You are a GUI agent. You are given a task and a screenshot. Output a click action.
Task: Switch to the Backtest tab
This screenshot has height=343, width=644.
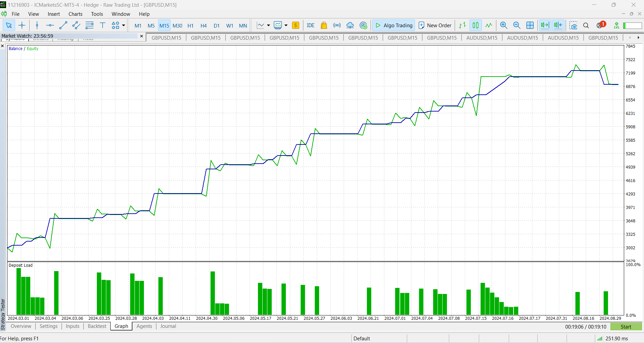coord(97,326)
